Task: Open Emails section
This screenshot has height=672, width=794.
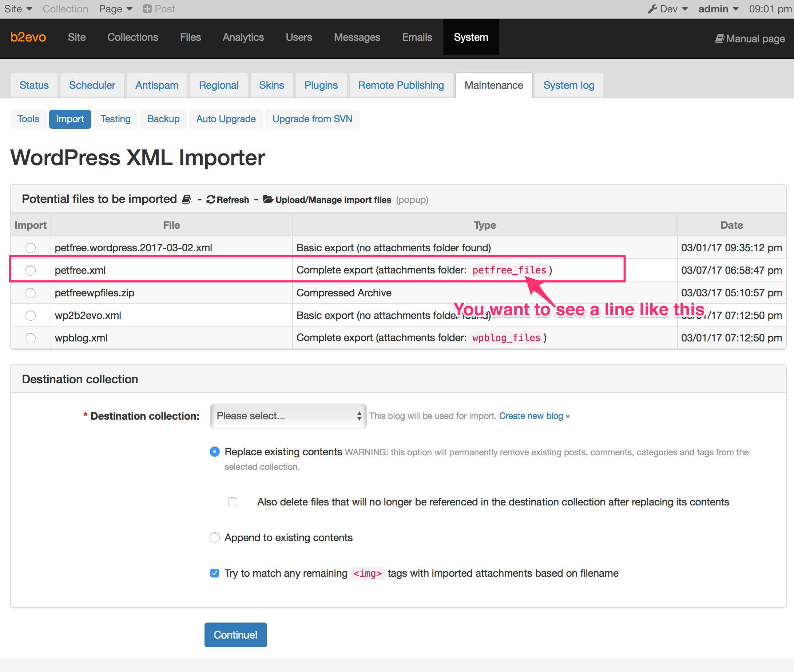Action: coord(417,37)
